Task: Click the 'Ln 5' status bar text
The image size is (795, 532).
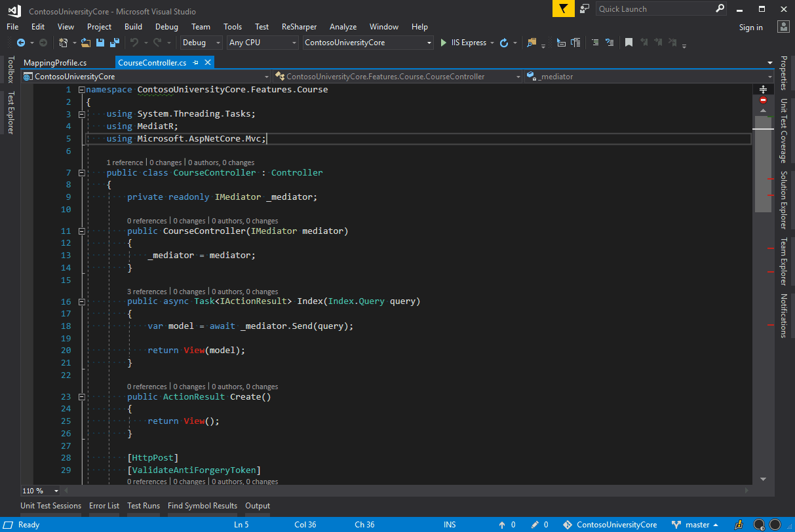Action: pos(241,525)
